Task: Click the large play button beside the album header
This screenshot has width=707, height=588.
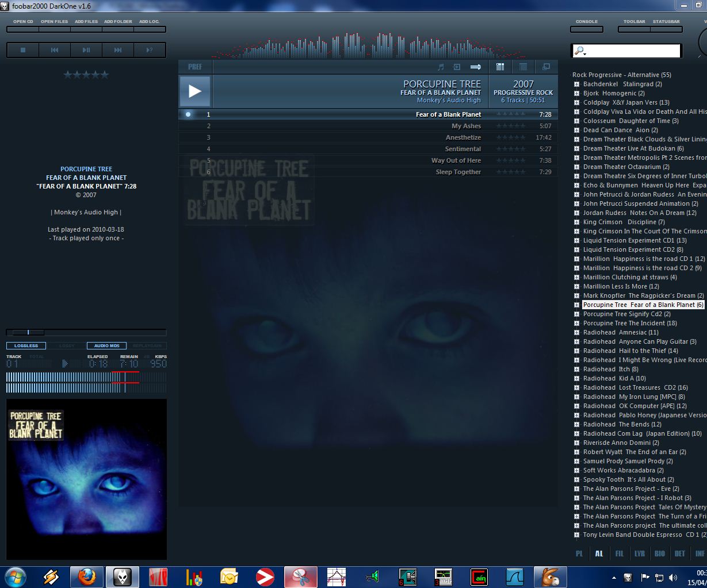Action: 195,91
